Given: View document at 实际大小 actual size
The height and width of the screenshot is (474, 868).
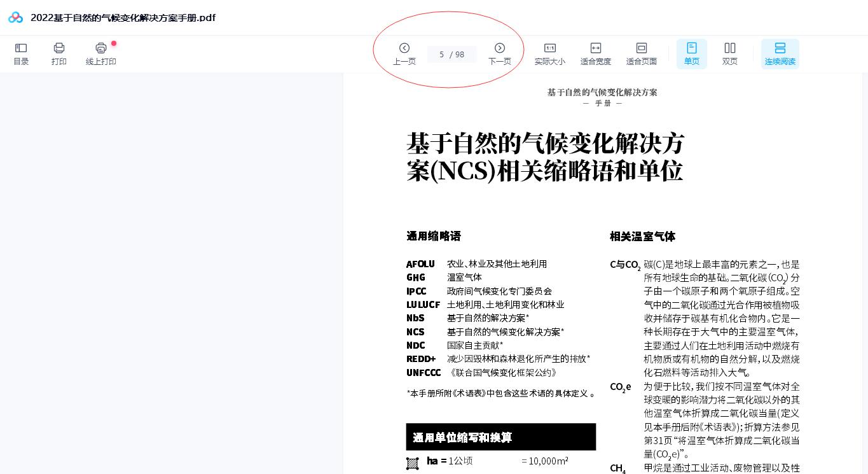Looking at the screenshot, I should point(549,53).
